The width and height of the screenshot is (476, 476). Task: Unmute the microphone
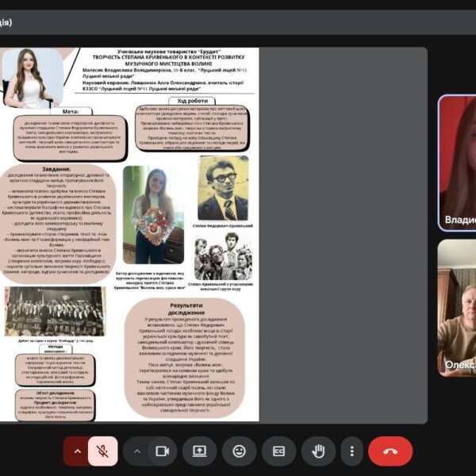[102, 451]
